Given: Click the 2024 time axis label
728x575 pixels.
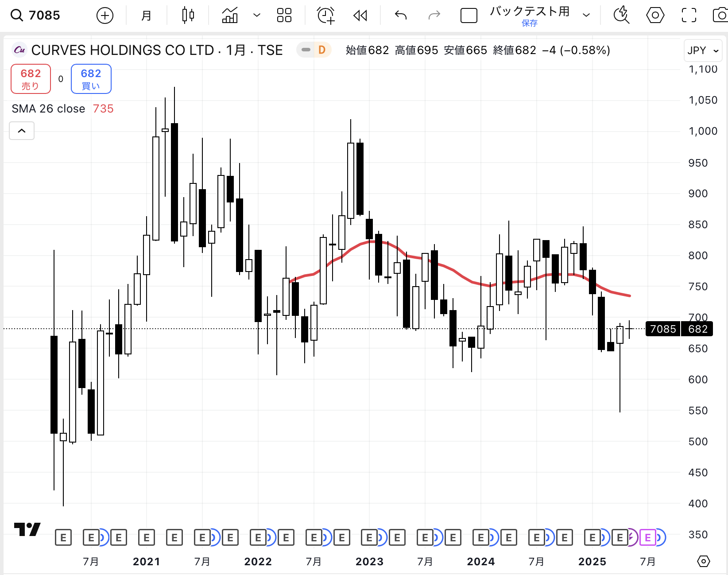Looking at the screenshot, I should click(x=481, y=562).
